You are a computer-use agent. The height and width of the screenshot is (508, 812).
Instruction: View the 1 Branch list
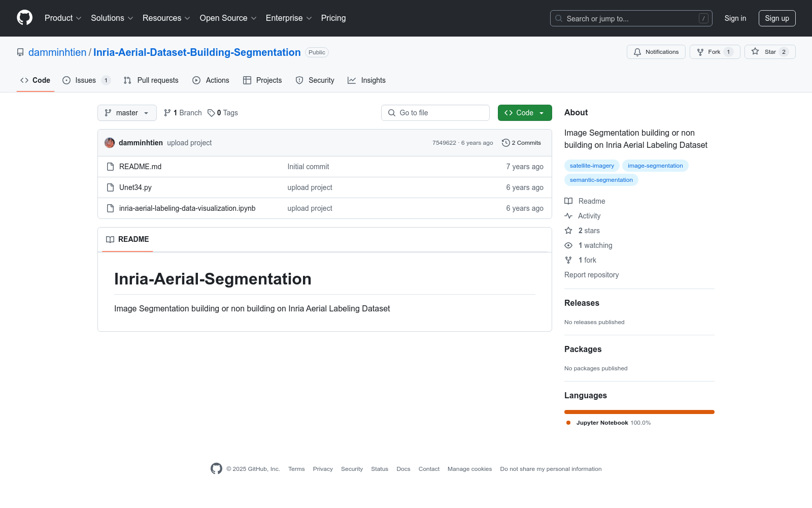pyautogui.click(x=183, y=113)
